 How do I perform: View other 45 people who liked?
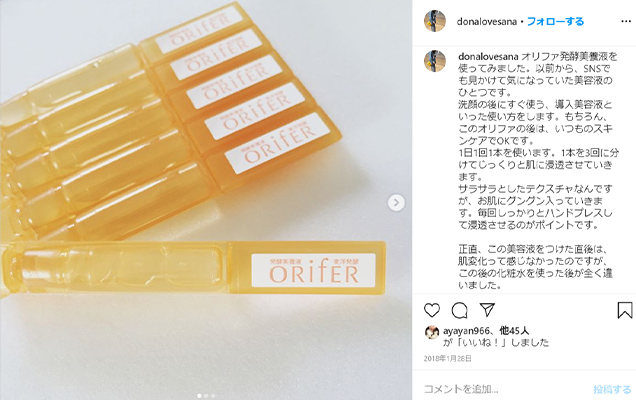[x=514, y=331]
